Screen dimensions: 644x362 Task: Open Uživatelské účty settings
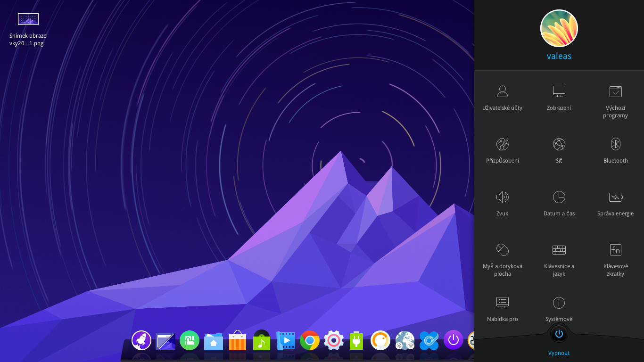coord(503,98)
